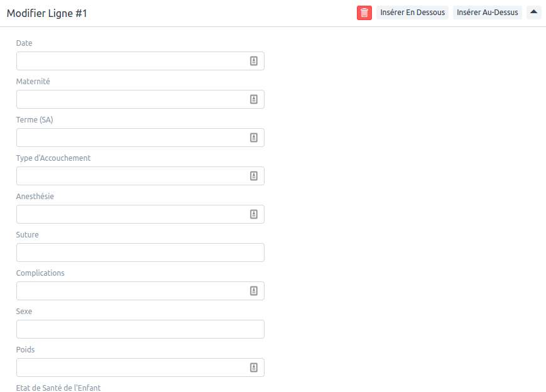Collapse the row editor with the up arrow

(x=533, y=13)
